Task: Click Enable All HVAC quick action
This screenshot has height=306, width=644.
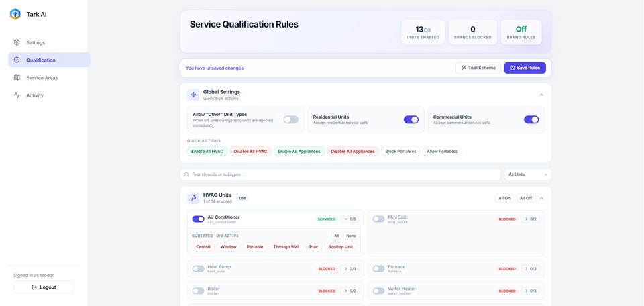Action: click(207, 152)
